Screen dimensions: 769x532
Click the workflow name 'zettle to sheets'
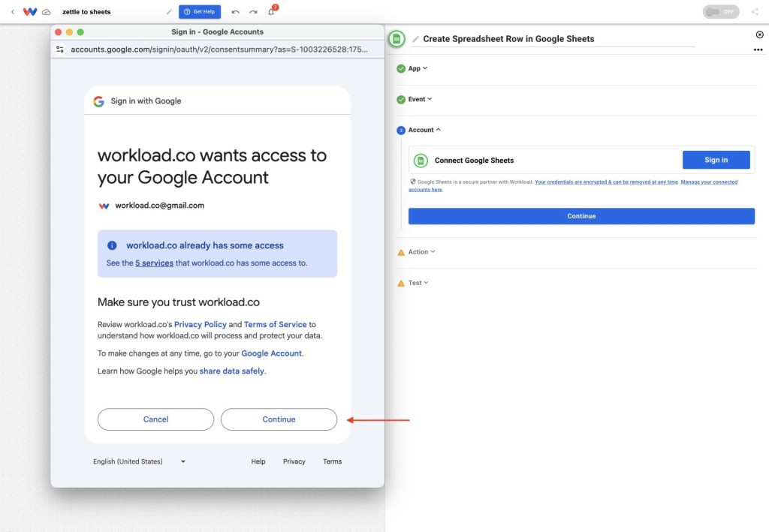[86, 12]
